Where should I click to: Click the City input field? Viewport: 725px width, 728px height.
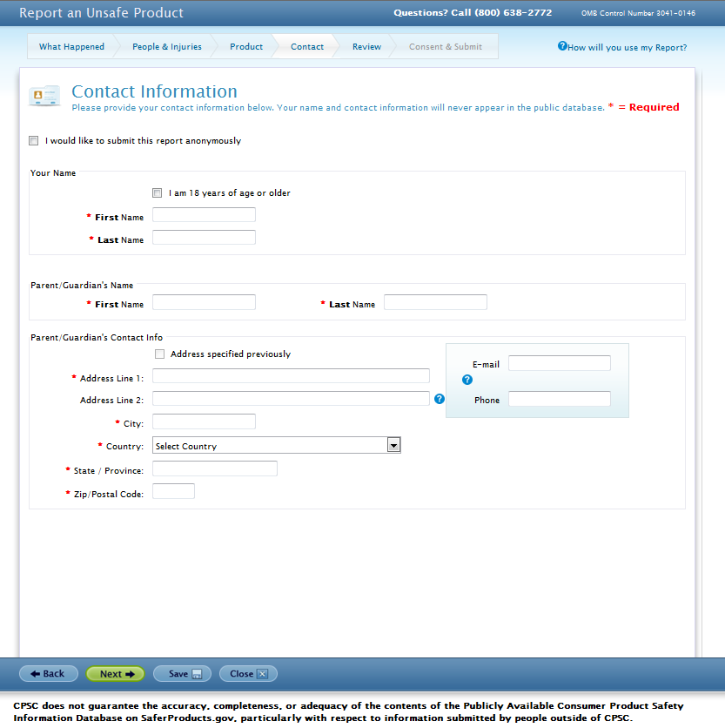pos(204,421)
